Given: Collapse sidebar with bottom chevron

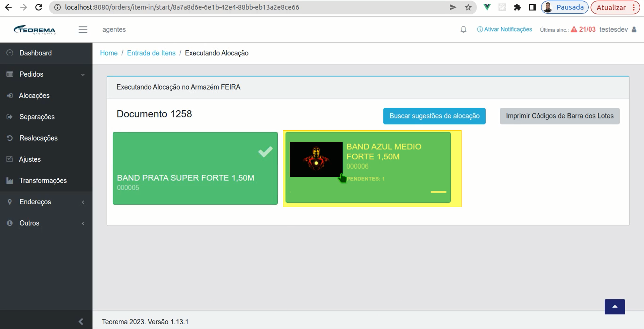Looking at the screenshot, I should 81,321.
